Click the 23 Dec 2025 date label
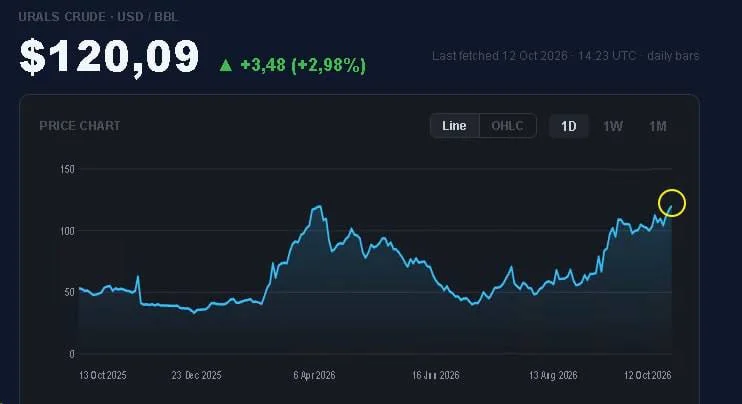The image size is (742, 404). point(196,376)
